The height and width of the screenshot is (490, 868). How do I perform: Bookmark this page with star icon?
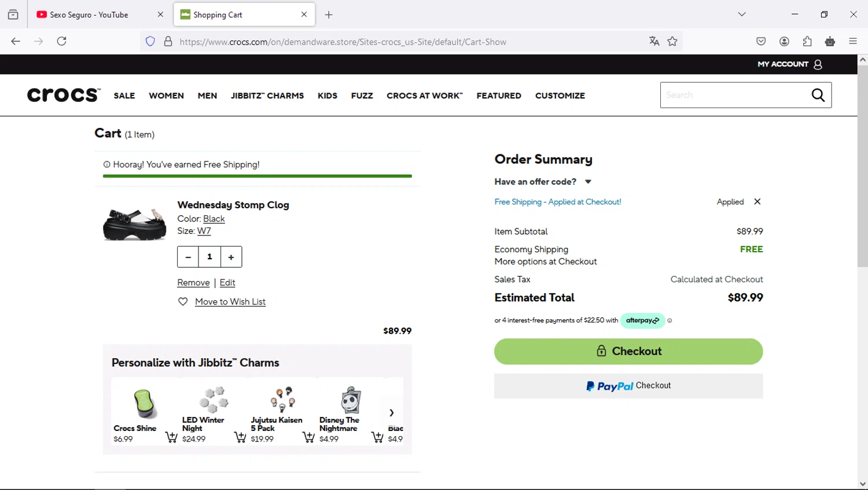[672, 41]
